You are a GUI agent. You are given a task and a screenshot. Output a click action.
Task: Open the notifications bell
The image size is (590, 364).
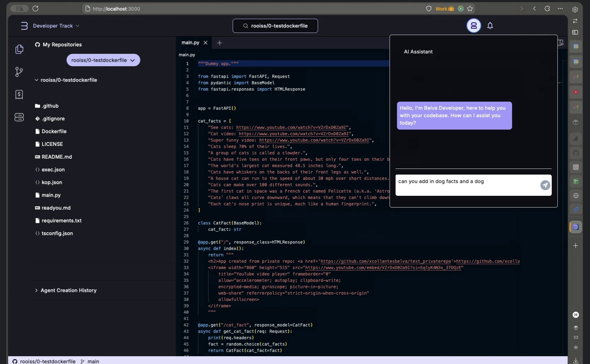click(x=490, y=25)
